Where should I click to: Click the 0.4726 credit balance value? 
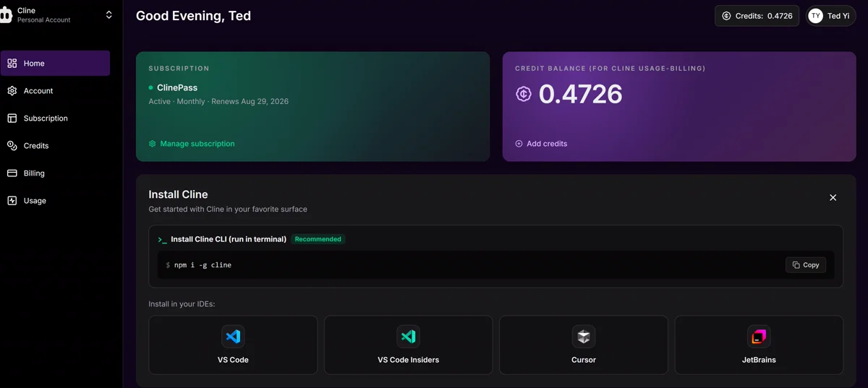(581, 94)
